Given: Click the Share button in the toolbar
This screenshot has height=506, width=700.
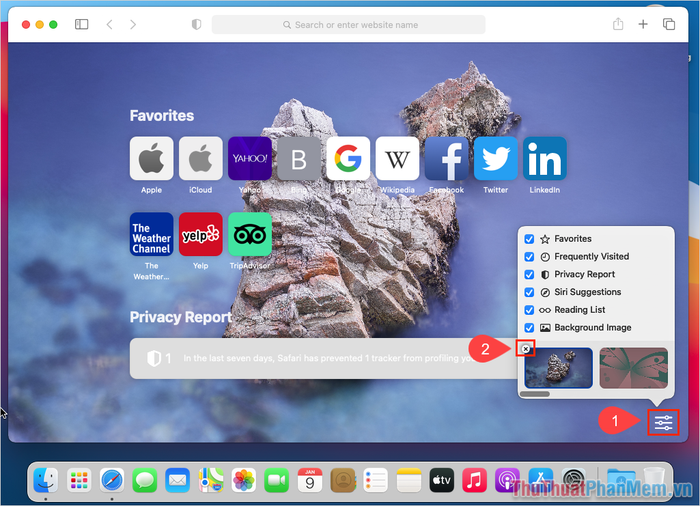Looking at the screenshot, I should pos(618,24).
